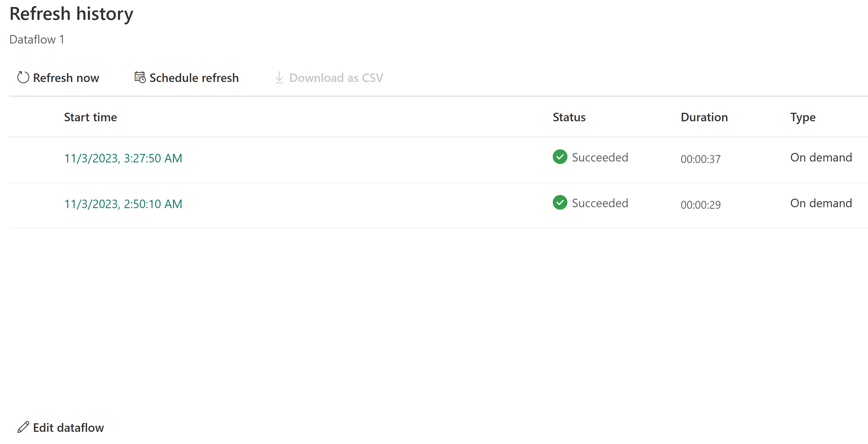Start refresh with Refresh now button

[x=58, y=78]
